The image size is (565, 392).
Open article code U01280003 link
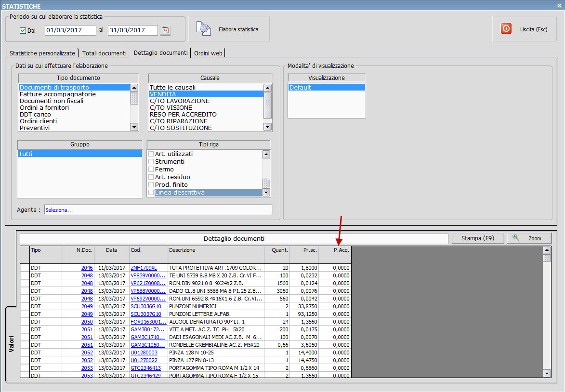click(144, 353)
